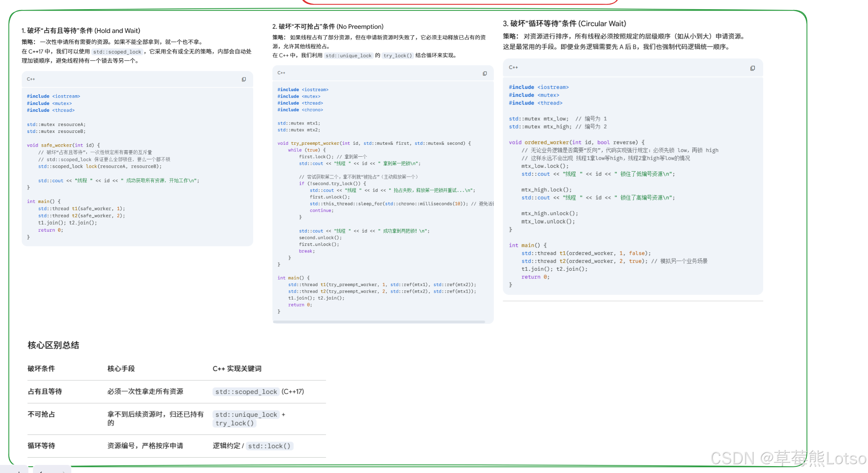Click the CSDN watermark text

pos(788,458)
